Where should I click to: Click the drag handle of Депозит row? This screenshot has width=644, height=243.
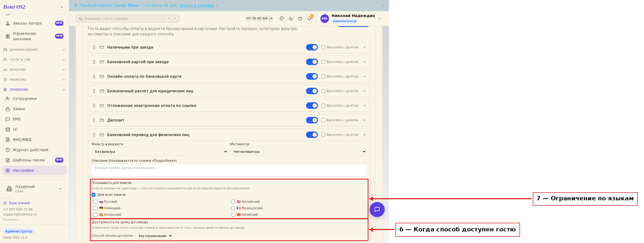pos(94,120)
